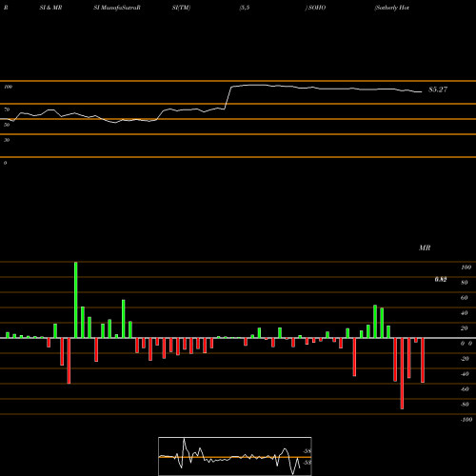Click the 'SI & MR' header label
476x476 pixels.
[50, 8]
